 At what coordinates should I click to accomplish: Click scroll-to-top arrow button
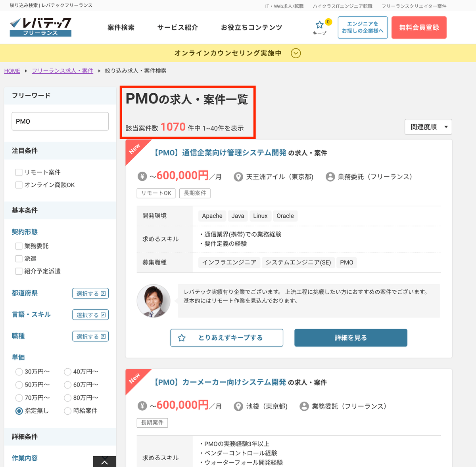[104, 462]
